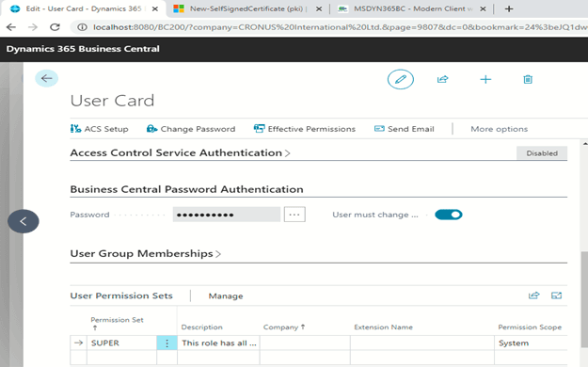Open the Change Password action
The width and height of the screenshot is (588, 367).
[x=191, y=129]
